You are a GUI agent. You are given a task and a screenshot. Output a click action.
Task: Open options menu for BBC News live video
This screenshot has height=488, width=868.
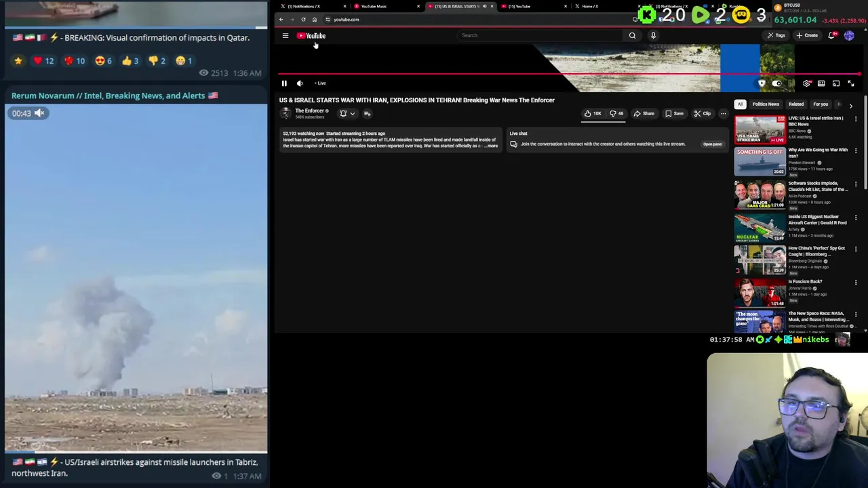(x=856, y=119)
